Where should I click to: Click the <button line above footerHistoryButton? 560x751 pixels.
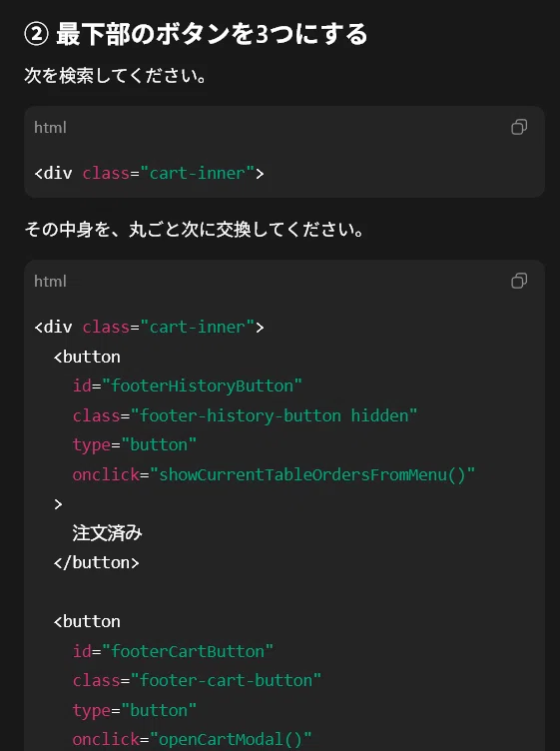point(87,357)
